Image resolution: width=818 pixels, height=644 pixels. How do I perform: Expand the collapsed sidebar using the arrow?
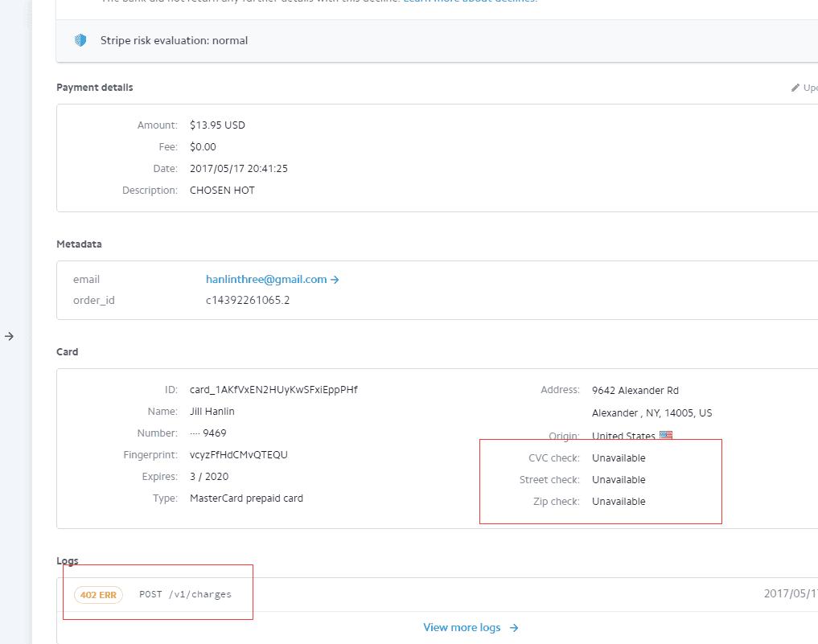point(9,336)
